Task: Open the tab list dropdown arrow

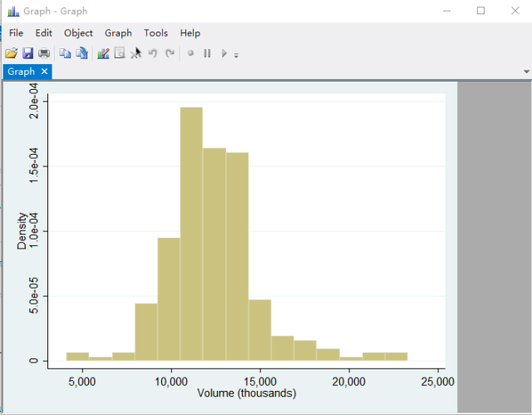Action: pos(526,72)
